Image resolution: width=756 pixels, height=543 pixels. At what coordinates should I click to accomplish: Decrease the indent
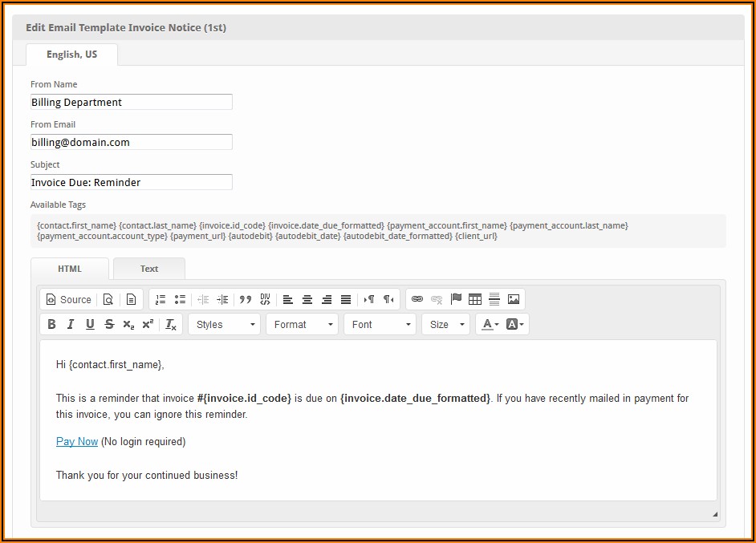203,300
